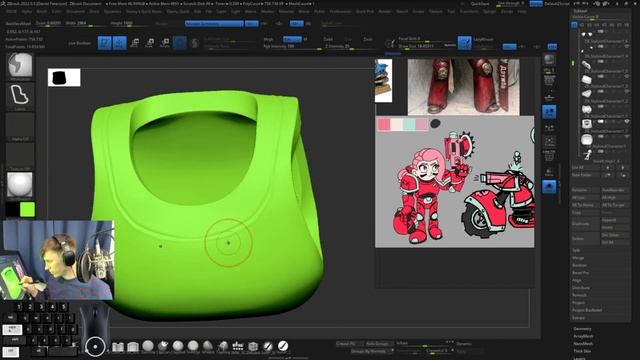Click the blue LazyMouse icon in top toolbar

[x=464, y=43]
